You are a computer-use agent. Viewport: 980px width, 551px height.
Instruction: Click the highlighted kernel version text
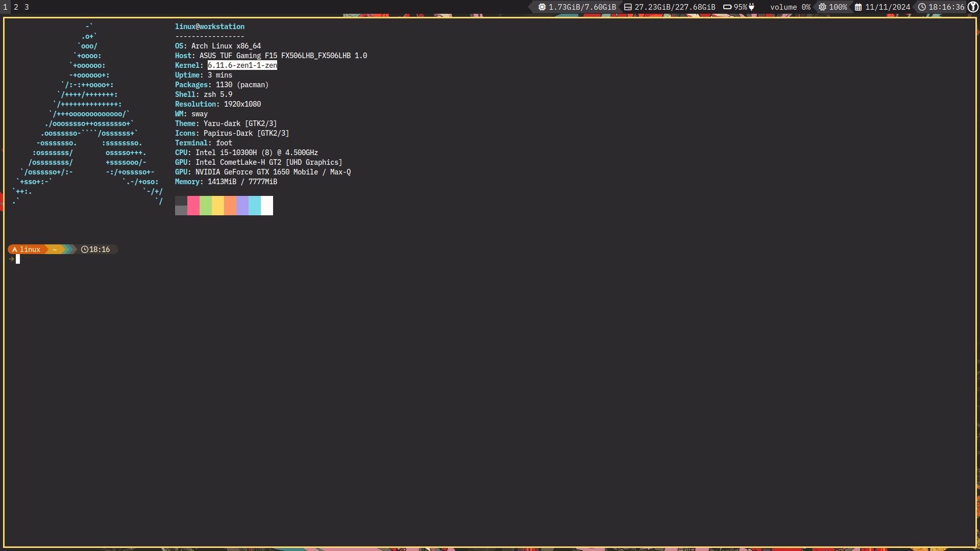tap(242, 65)
